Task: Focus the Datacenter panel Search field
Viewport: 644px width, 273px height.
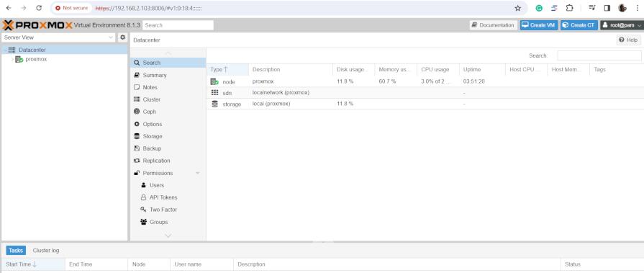Action: (599, 55)
